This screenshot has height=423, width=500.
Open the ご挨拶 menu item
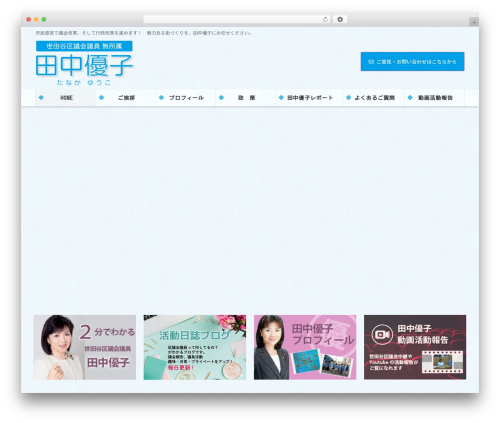tap(126, 98)
